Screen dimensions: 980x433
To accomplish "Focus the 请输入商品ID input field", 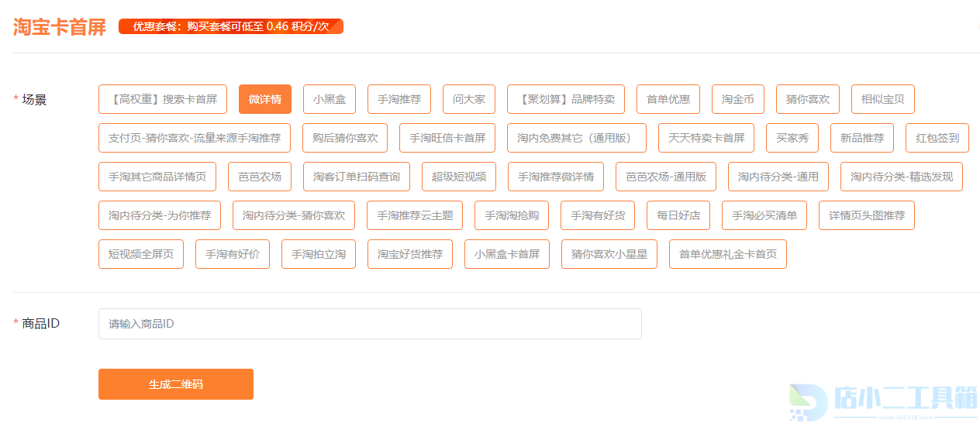I will tap(370, 324).
